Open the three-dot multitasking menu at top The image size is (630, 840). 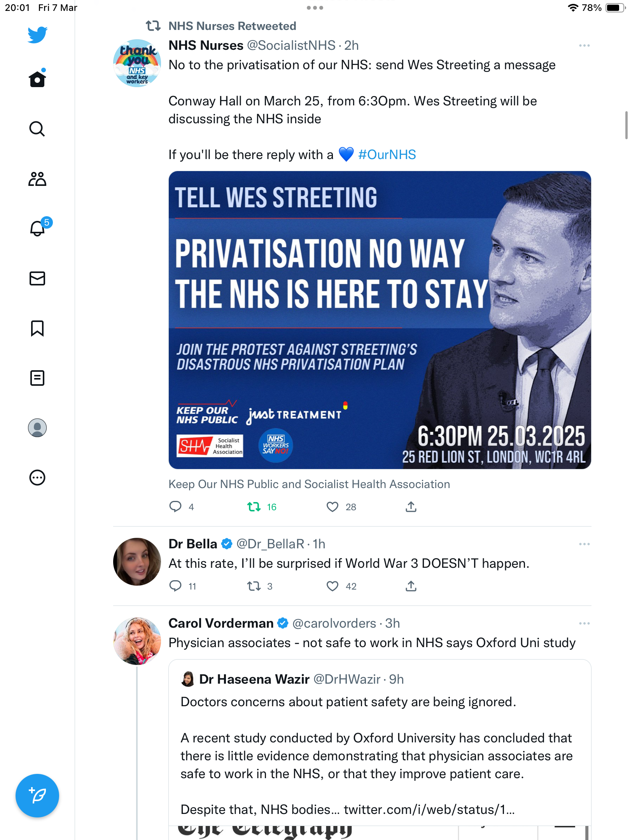[x=315, y=8]
